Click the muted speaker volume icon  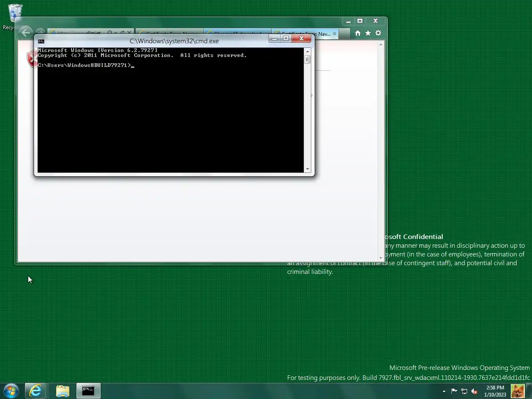474,391
